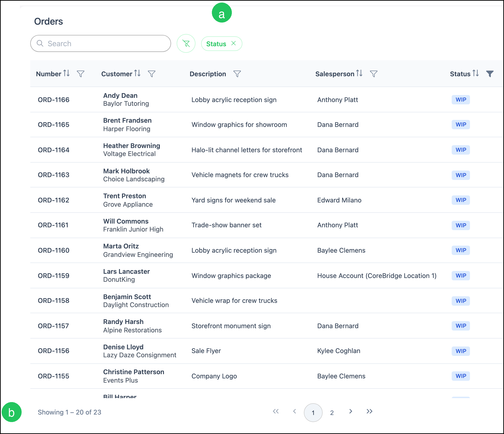Click customer Marta Oritz
This screenshot has width=504, height=434.
click(x=121, y=246)
